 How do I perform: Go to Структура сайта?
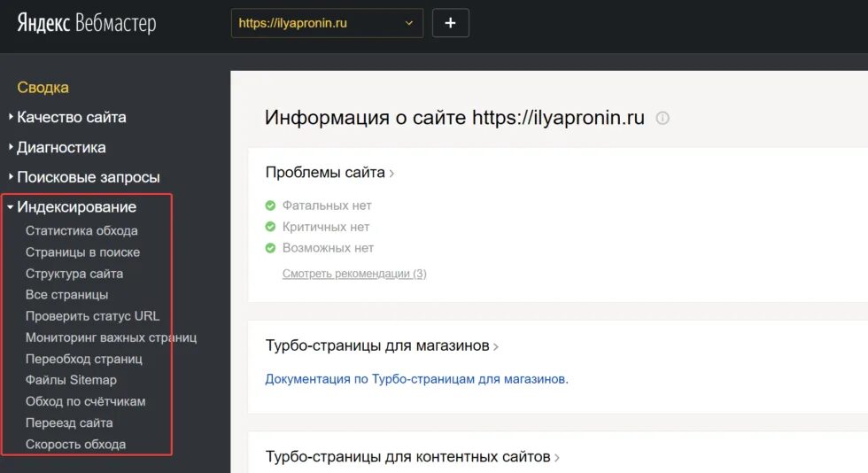point(74,274)
